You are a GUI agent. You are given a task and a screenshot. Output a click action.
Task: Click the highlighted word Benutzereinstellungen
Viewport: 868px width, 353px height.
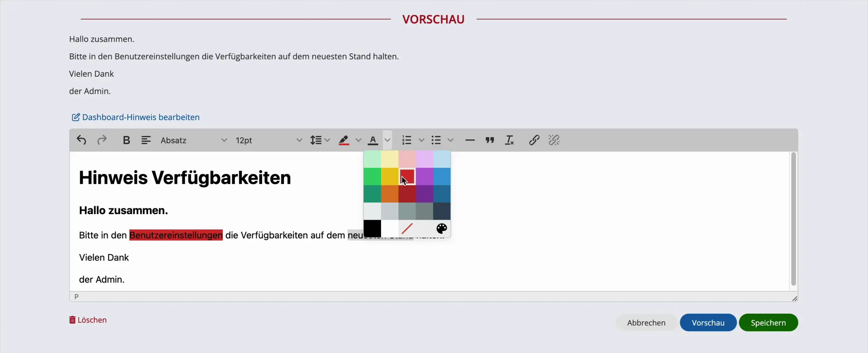point(176,235)
